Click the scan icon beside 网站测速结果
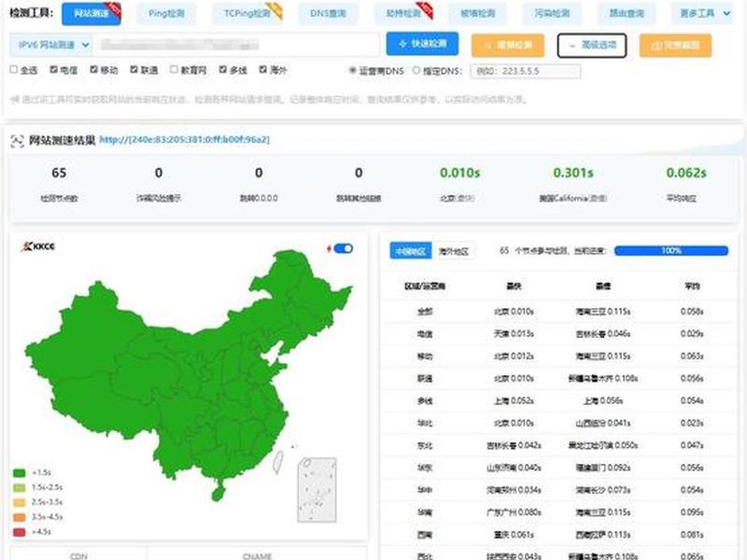 coord(17,141)
